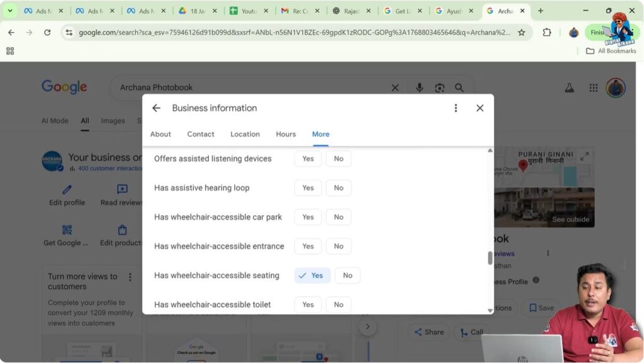Click the Save button on the profile

(540, 308)
